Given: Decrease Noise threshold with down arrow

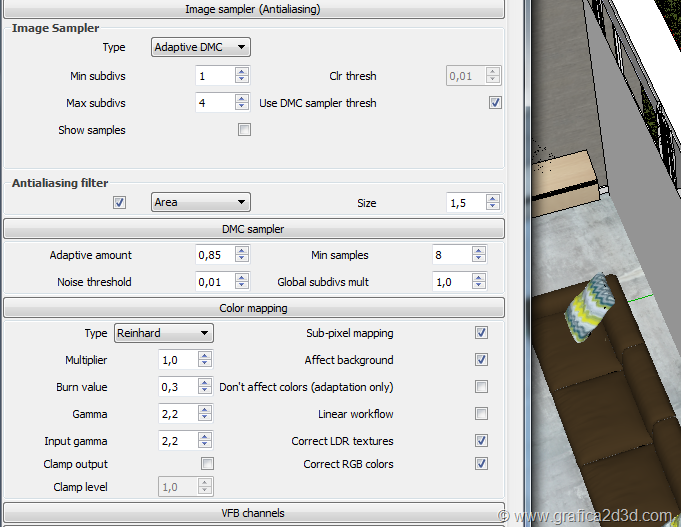Looking at the screenshot, I should point(242,286).
